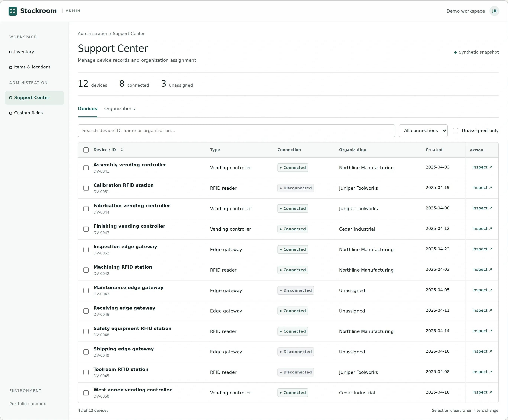This screenshot has height=420, width=508.
Task: Open the JR user avatar
Action: click(x=494, y=11)
